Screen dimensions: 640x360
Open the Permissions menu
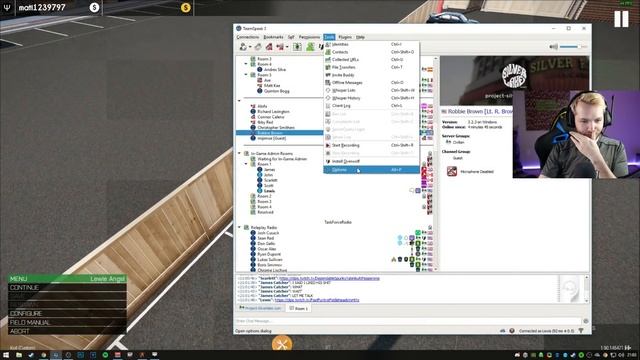[x=309, y=37]
